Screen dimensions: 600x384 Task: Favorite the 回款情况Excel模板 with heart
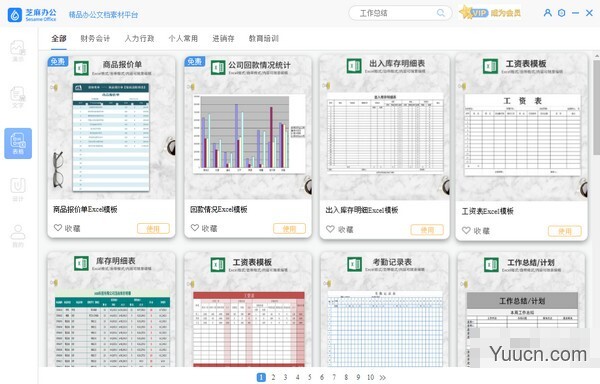[x=195, y=228]
